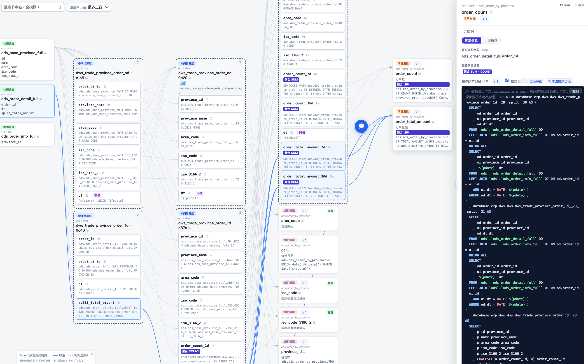
Task: Open the 图谱中口径 最多三行 dropdown
Action: click(89, 7)
